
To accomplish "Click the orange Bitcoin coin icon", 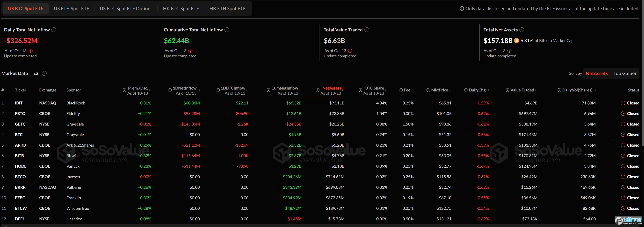I will click(516, 40).
